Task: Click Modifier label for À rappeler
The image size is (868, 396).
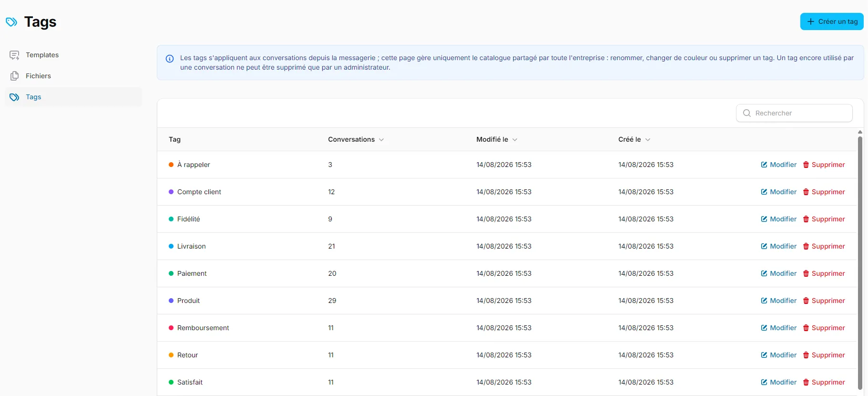Action: point(783,165)
